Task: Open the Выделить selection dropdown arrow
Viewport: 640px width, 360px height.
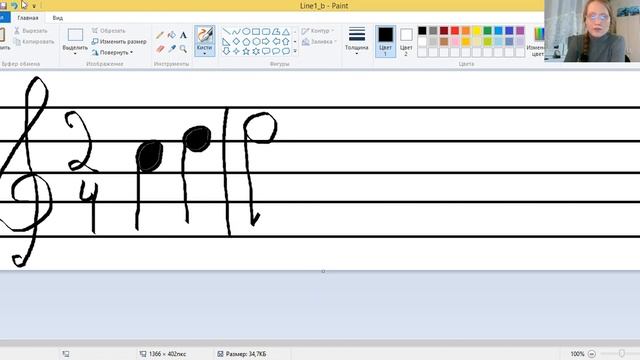Action: (x=75, y=54)
